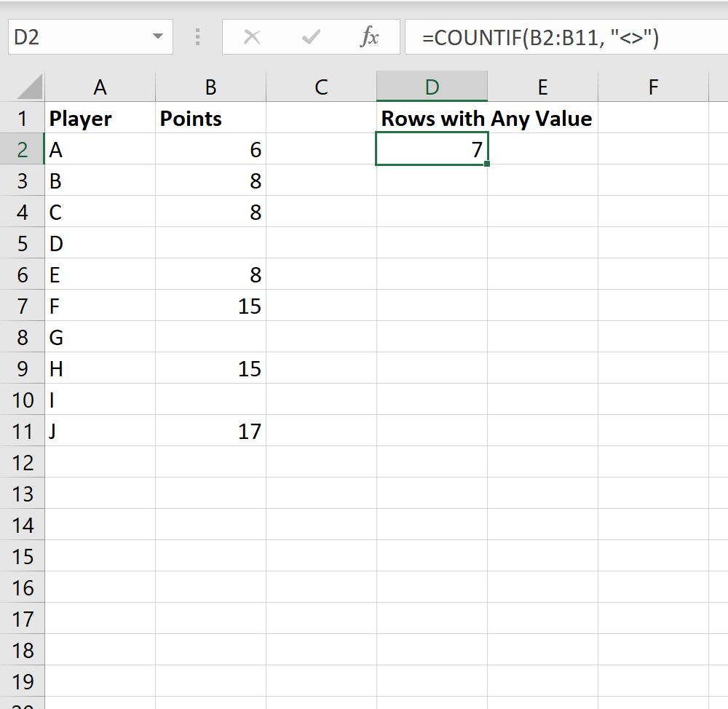Click the cell containing player A

click(x=100, y=149)
